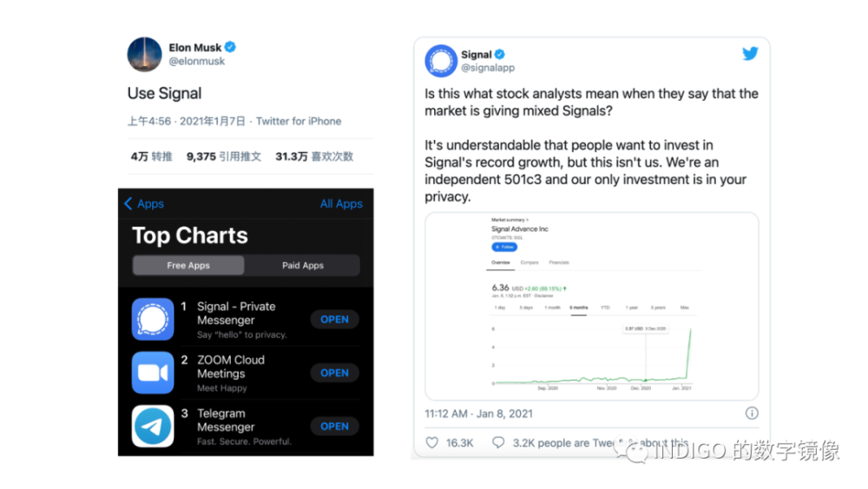Open the Financials tab in stock card
Image resolution: width=868 pixels, height=489 pixels.
coord(557,261)
